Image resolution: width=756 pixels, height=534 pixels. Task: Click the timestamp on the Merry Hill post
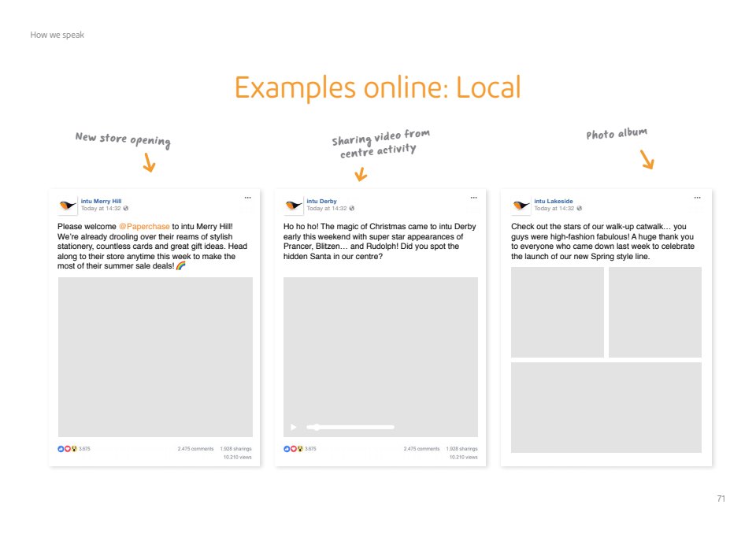pyautogui.click(x=101, y=209)
